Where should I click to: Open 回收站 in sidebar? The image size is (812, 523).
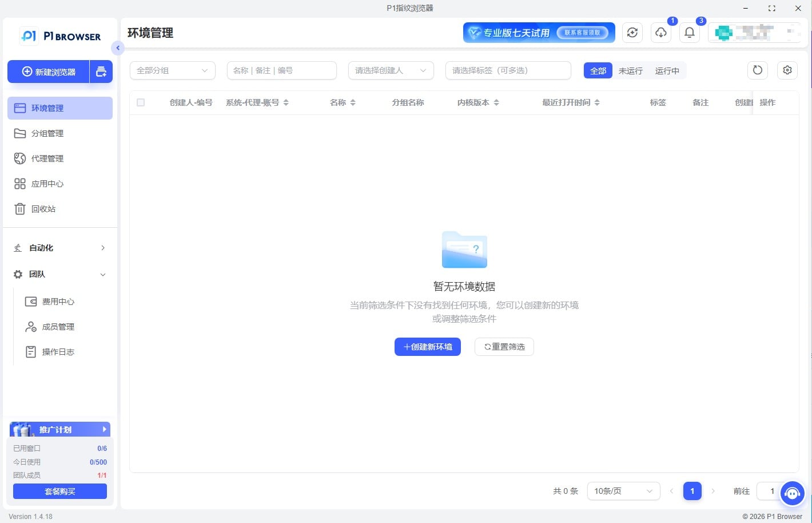[60, 209]
